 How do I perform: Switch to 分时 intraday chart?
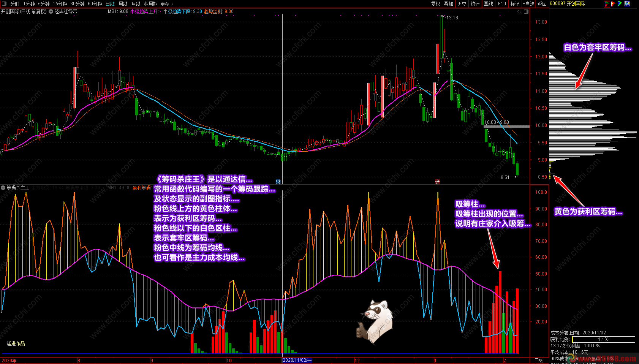(x=15, y=4)
